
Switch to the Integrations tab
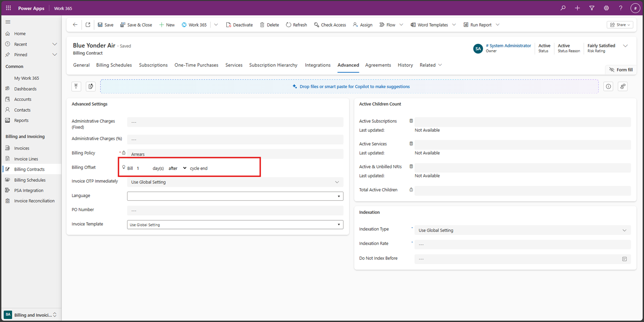point(318,65)
